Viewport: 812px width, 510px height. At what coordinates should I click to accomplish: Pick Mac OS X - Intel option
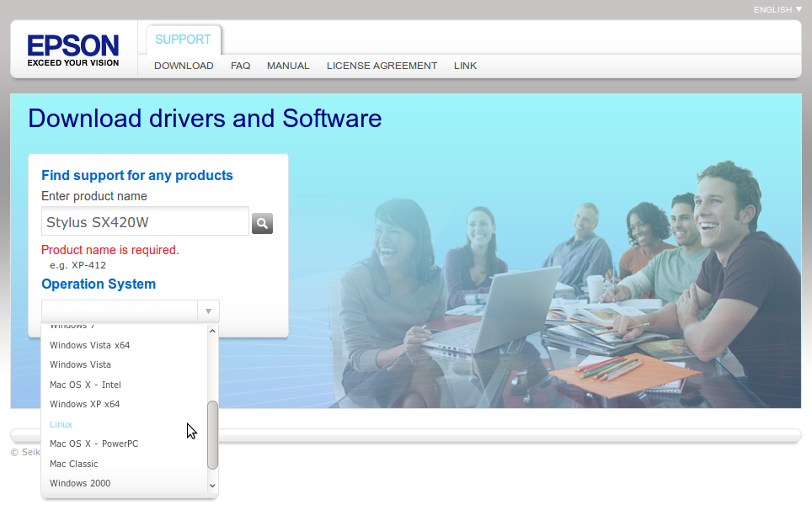85,385
